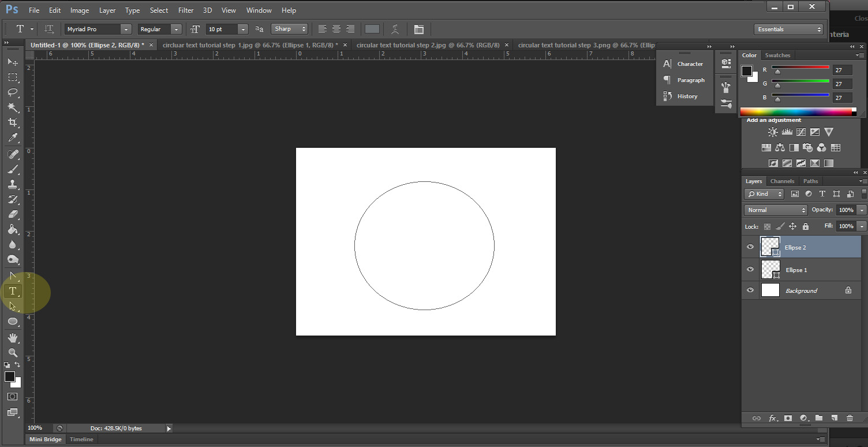
Task: Select the Magic Wand tool
Action: [12, 107]
